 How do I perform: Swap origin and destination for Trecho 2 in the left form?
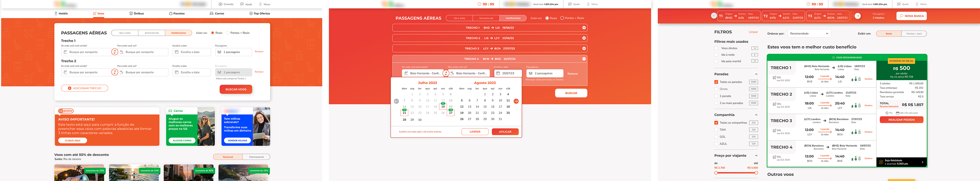click(x=115, y=72)
